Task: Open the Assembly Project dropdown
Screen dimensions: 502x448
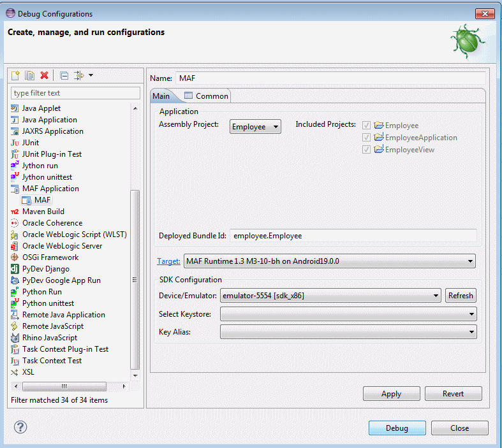Action: pos(255,127)
